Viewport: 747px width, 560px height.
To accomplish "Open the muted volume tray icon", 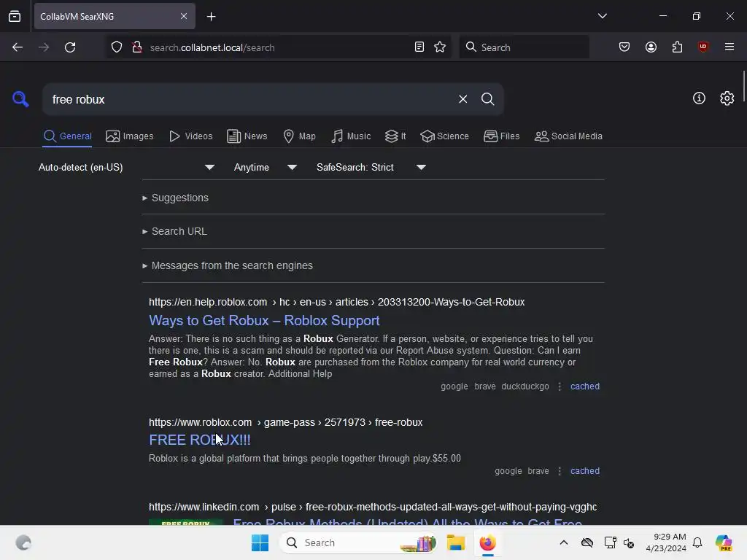I will [x=629, y=542].
